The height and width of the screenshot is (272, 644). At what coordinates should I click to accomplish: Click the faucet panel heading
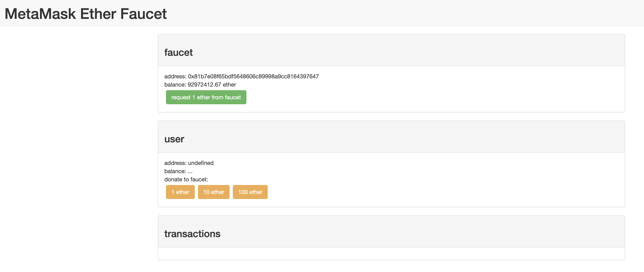tap(178, 53)
